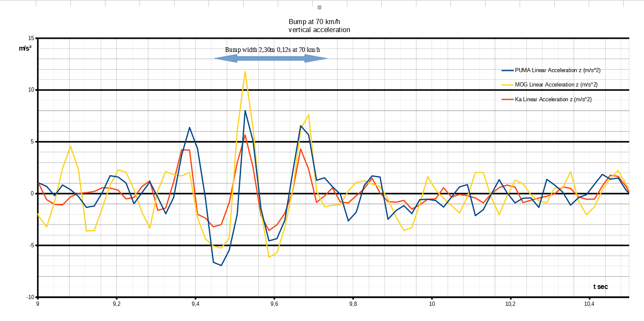Click the blue PUMA lowest trough near -7
Viewport: 644px width, 321px height.
pyautogui.click(x=221, y=265)
